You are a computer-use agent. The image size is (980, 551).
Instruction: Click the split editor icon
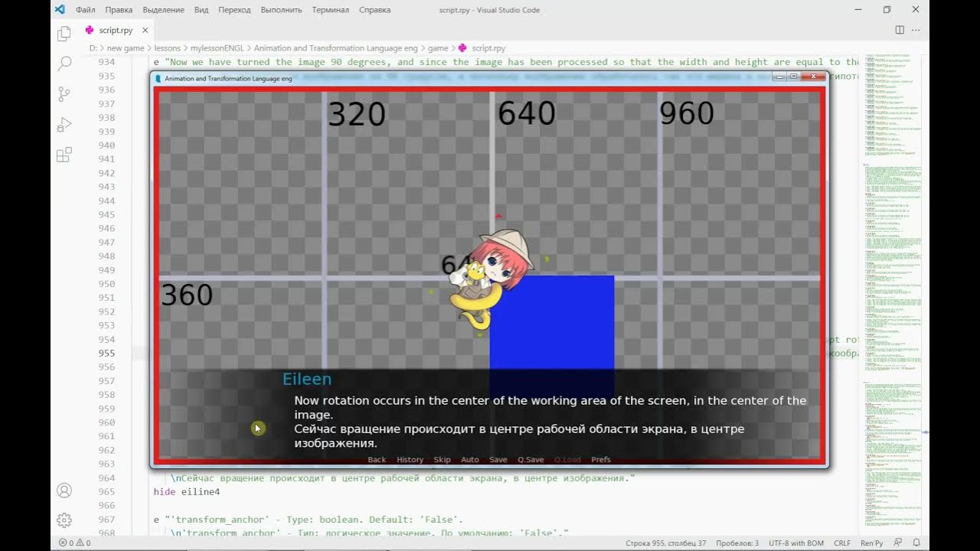point(900,30)
